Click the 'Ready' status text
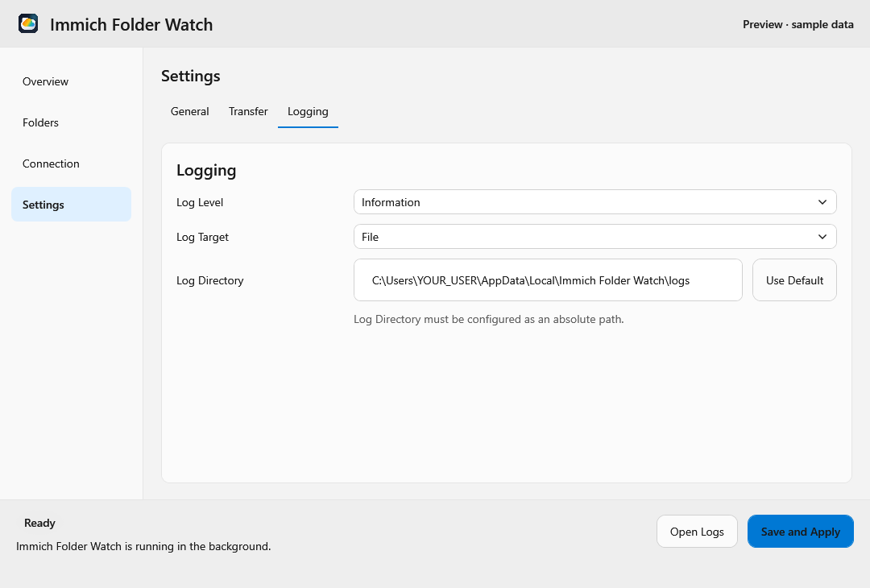Viewport: 870px width, 588px height. pyautogui.click(x=39, y=523)
